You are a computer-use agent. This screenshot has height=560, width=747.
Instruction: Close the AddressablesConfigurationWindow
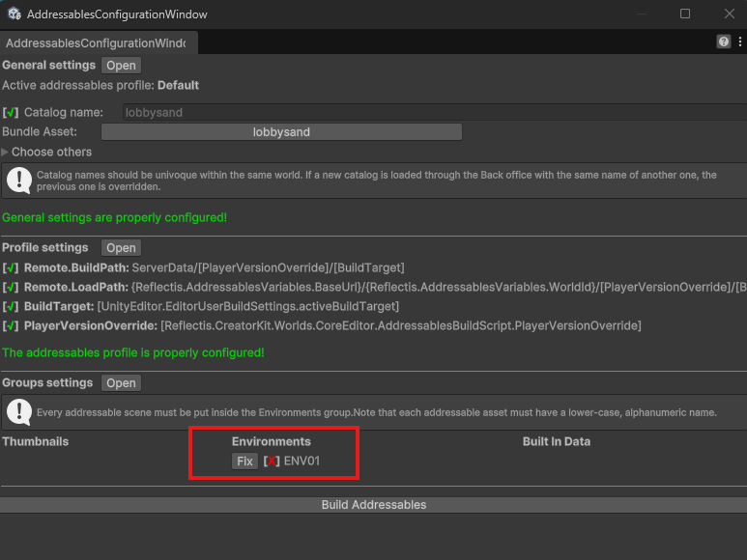pos(730,14)
